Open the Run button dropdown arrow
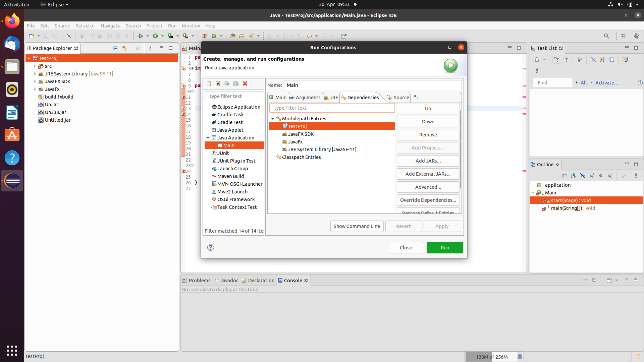Image resolution: width=644 pixels, height=362 pixels. pos(163,36)
